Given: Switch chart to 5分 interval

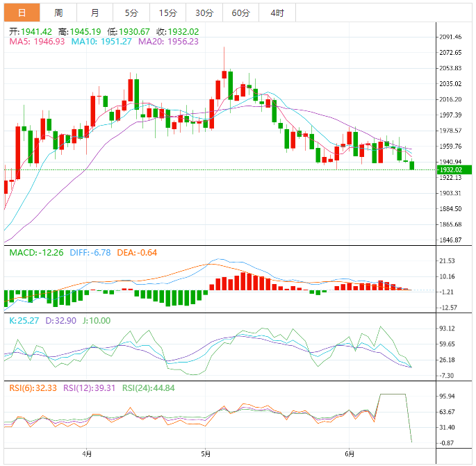Looking at the screenshot, I should (131, 13).
